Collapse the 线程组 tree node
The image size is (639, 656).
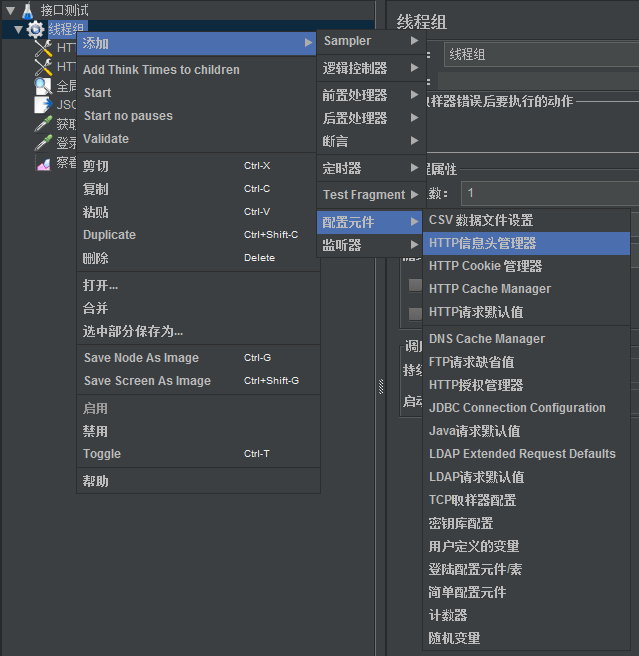[18, 30]
